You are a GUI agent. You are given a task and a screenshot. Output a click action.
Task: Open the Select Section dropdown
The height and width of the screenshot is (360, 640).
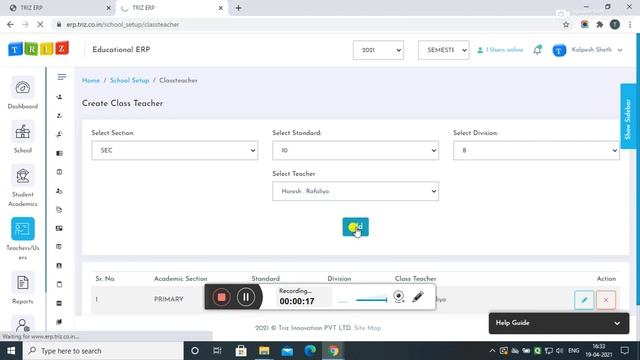pos(175,150)
